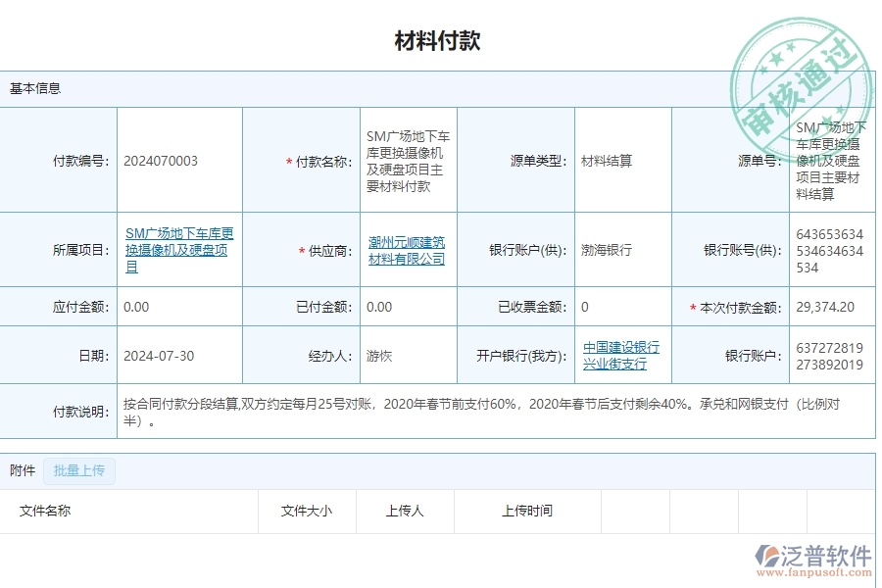Open the project link SM广场地下车库更换摄像机及硬盘项目
This screenshot has height=588, width=882.
[179, 249]
